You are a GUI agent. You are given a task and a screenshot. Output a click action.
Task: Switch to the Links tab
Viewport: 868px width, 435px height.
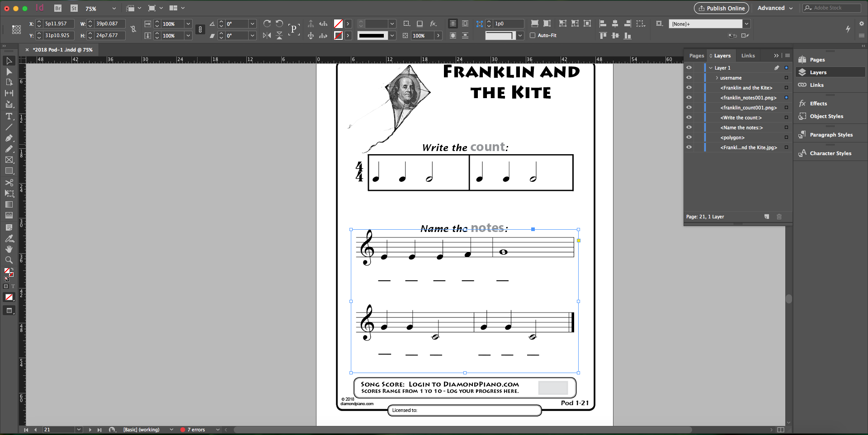click(748, 56)
